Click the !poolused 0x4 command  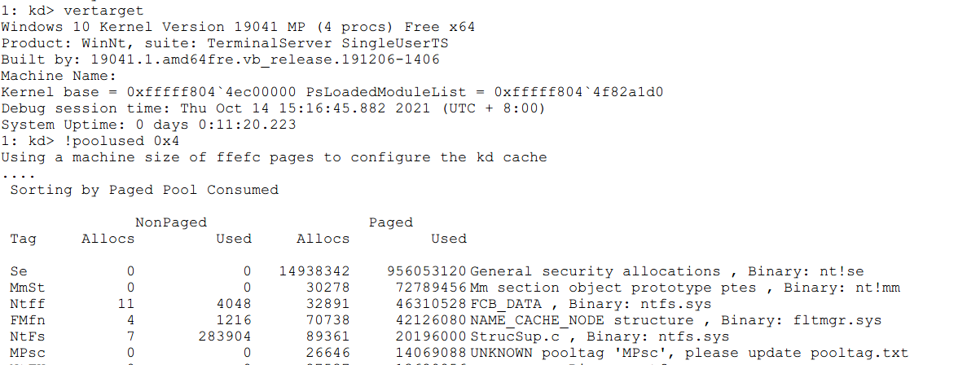tap(107, 141)
